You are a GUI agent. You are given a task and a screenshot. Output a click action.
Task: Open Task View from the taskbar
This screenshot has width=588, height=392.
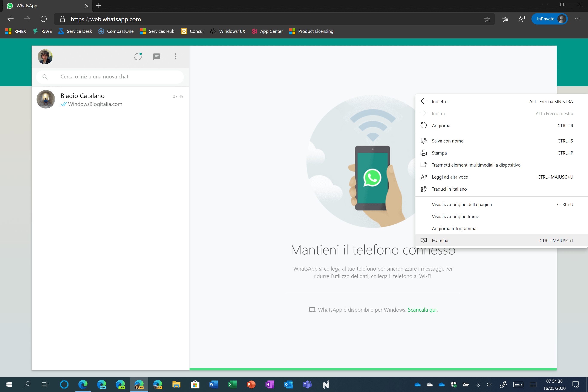(45, 384)
